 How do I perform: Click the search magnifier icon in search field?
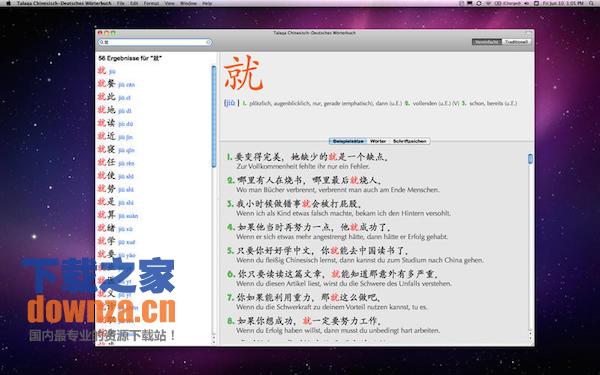coord(102,42)
